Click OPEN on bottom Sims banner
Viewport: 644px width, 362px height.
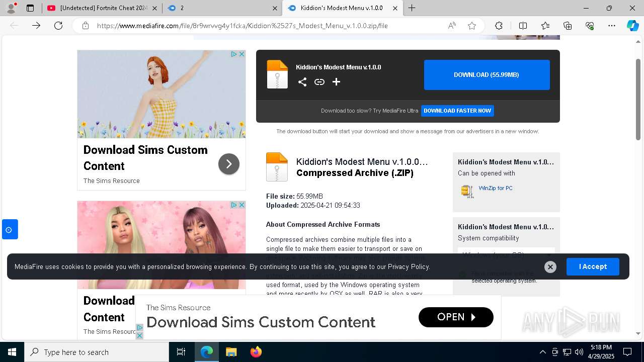(456, 317)
